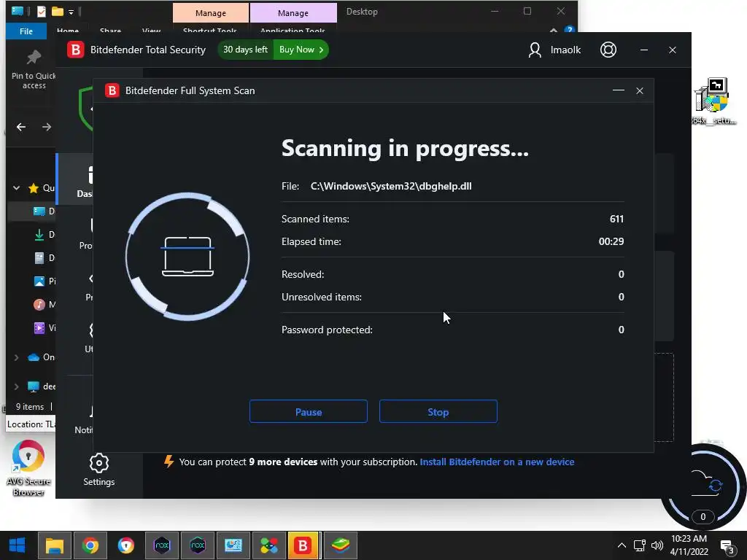Click the circular cloud sync widget

click(x=703, y=485)
